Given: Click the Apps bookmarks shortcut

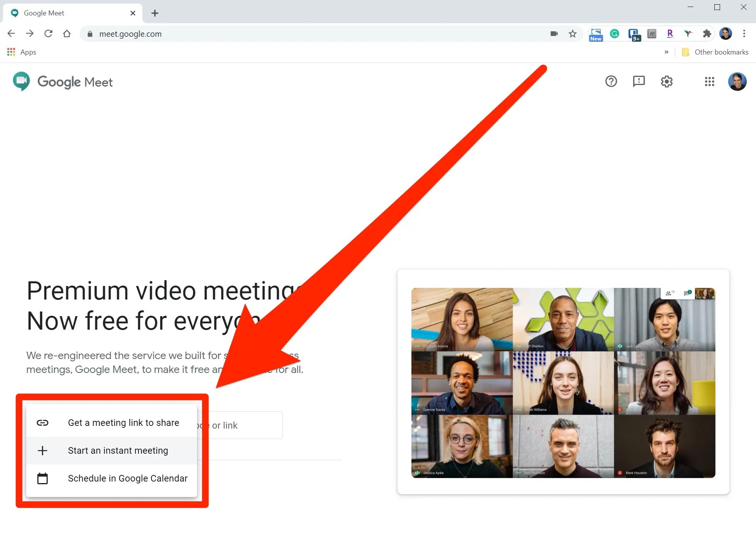Looking at the screenshot, I should [22, 52].
